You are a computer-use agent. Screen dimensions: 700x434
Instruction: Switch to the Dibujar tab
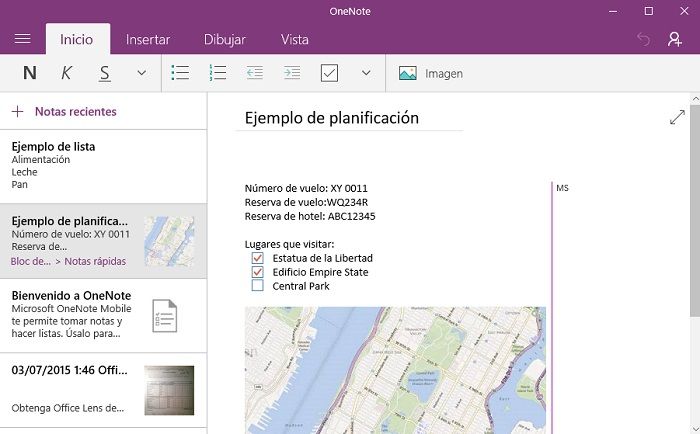click(x=225, y=40)
